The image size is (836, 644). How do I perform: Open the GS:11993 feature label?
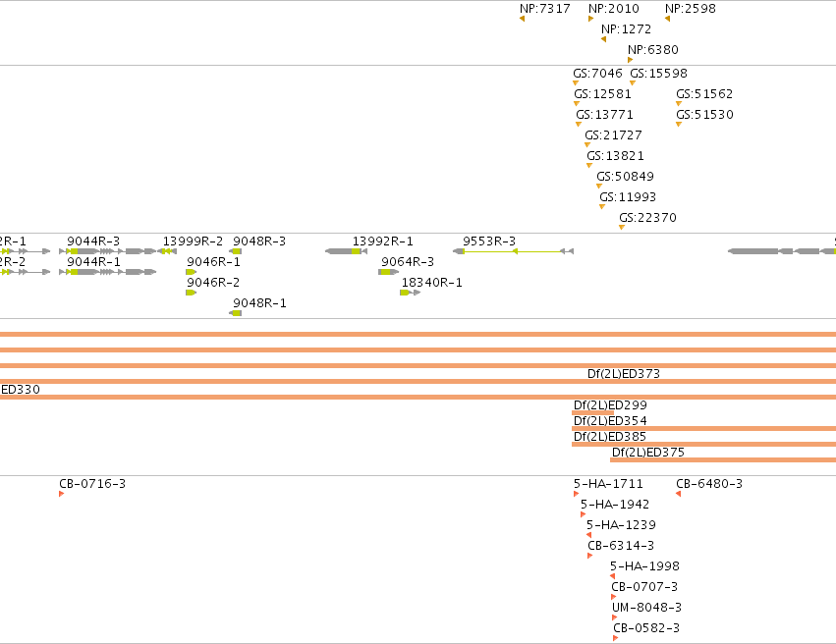coord(628,197)
